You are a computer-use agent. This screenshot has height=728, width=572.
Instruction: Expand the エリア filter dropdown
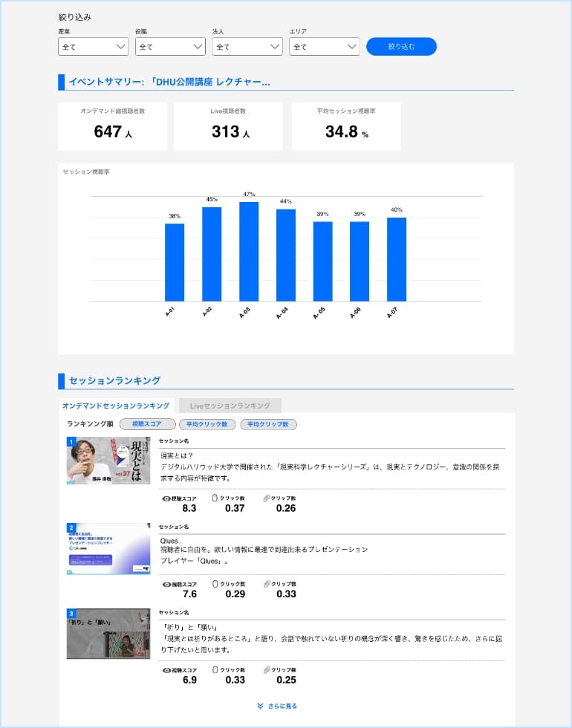(x=324, y=47)
